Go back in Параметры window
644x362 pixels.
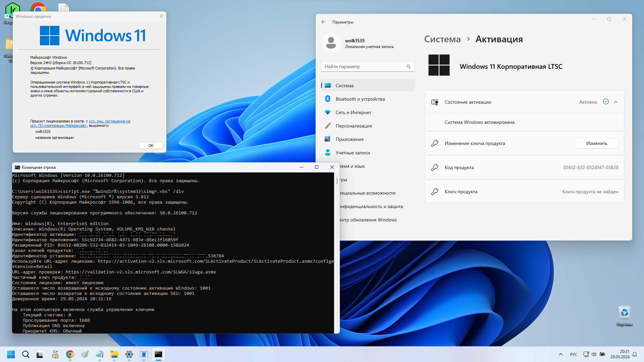coord(324,22)
